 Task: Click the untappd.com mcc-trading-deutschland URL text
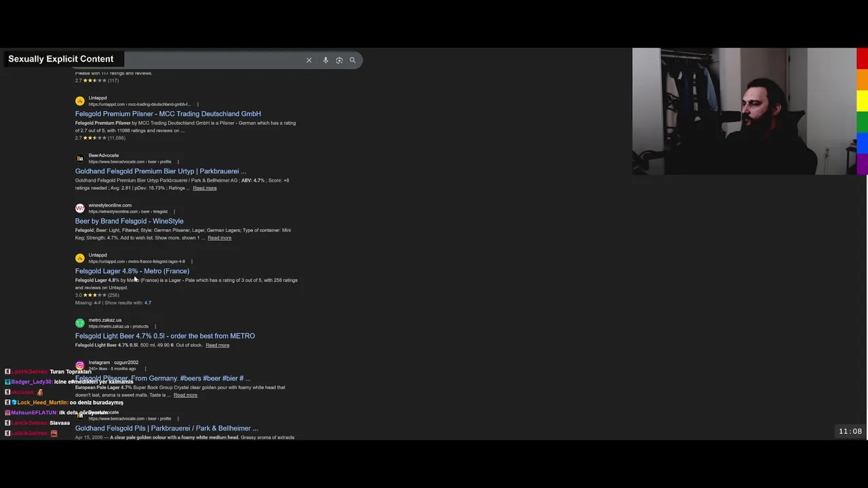point(139,104)
